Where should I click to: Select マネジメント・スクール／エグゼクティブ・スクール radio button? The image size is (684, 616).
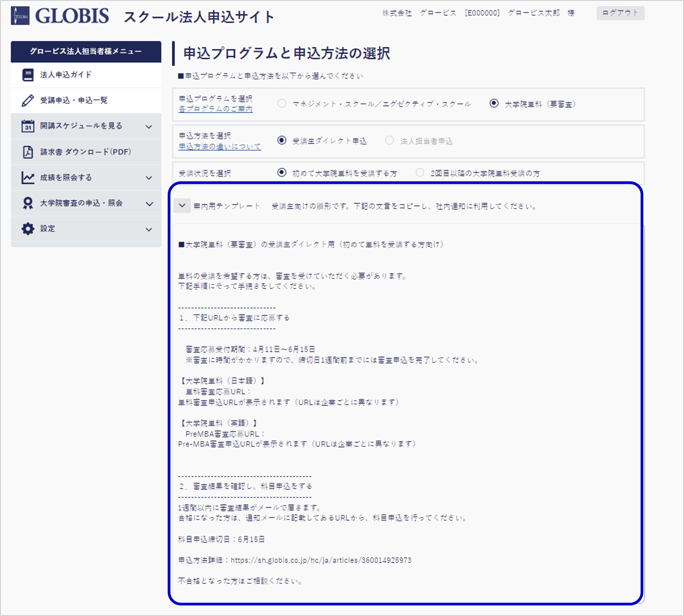coord(282,104)
